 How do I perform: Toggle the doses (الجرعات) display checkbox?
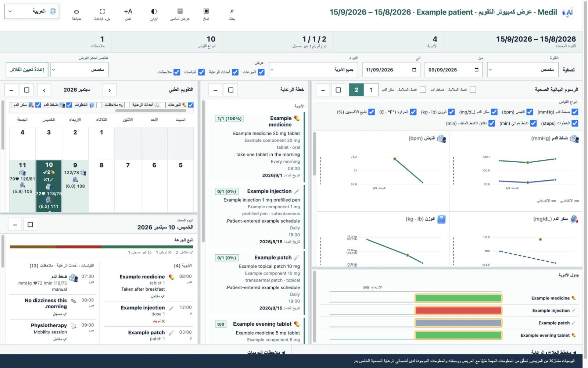261,72
